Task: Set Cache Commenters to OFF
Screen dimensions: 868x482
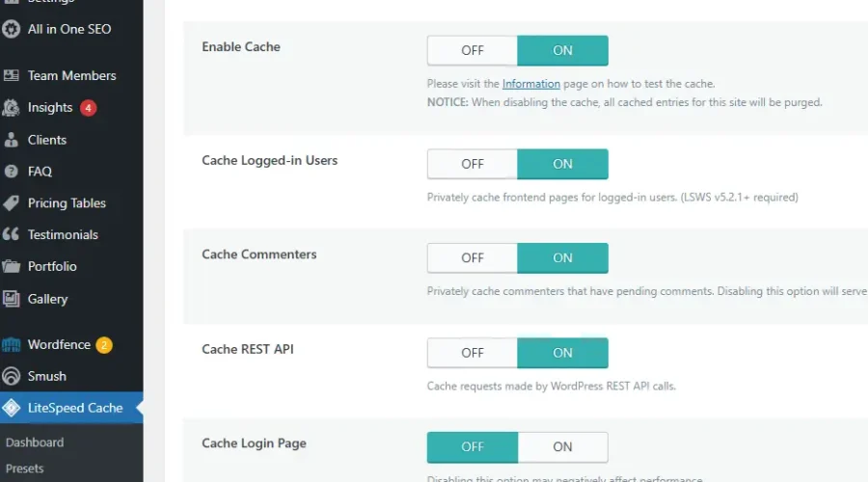Action: [473, 258]
